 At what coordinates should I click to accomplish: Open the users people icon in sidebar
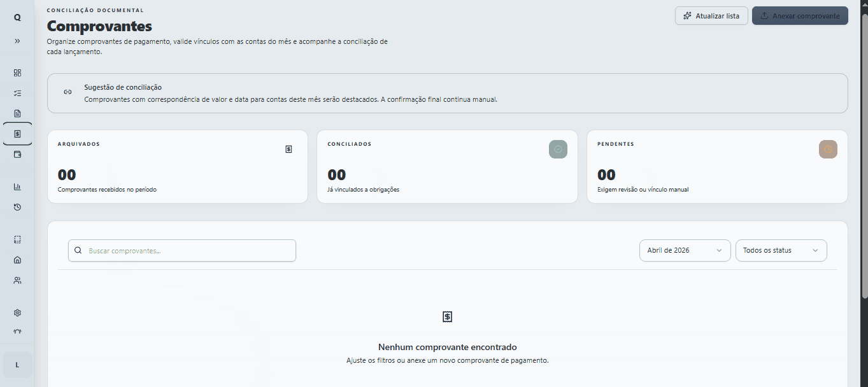pyautogui.click(x=17, y=280)
